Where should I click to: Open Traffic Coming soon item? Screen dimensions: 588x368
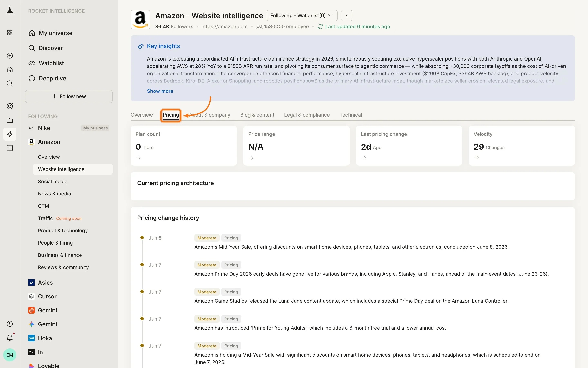click(60, 218)
